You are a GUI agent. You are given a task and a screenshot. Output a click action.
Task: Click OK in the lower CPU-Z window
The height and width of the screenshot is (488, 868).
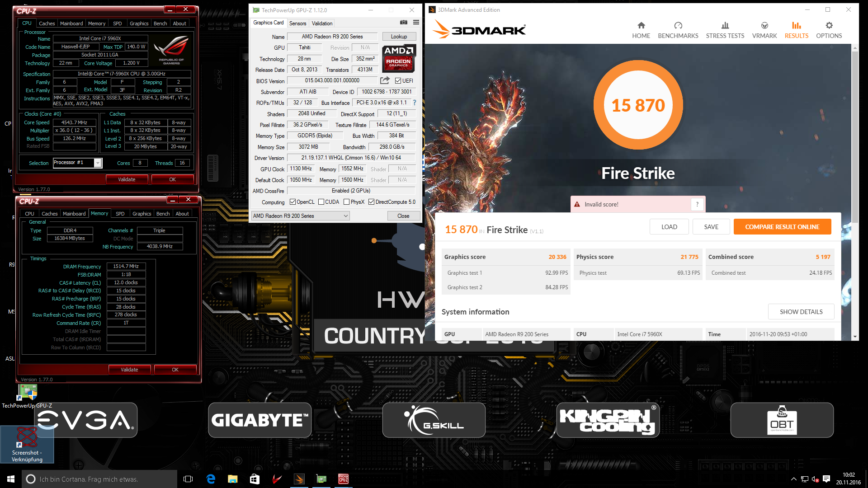[x=175, y=370]
